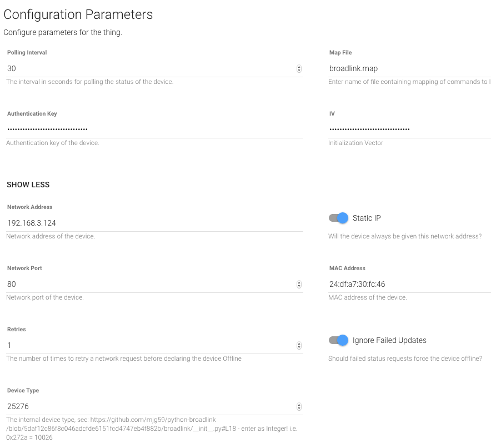The width and height of the screenshot is (491, 448).
Task: Click the Network Port stepper arrows
Action: pos(299,285)
